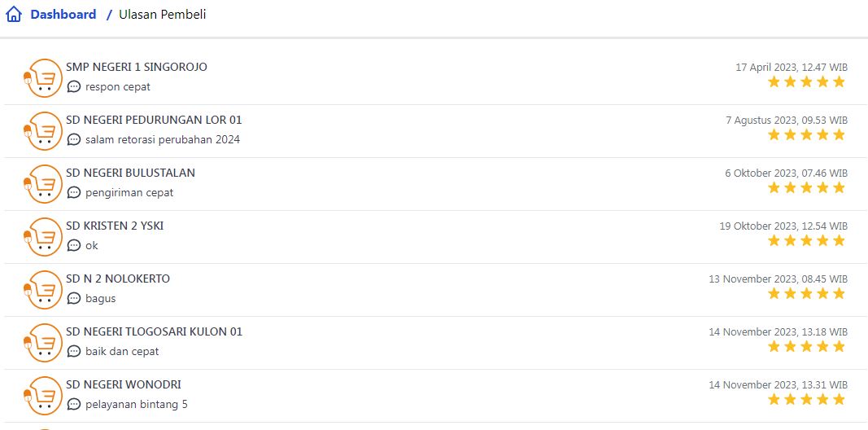Click the cart avatar for SD NEGERI TLOGOSARI KULON 01

44,343
